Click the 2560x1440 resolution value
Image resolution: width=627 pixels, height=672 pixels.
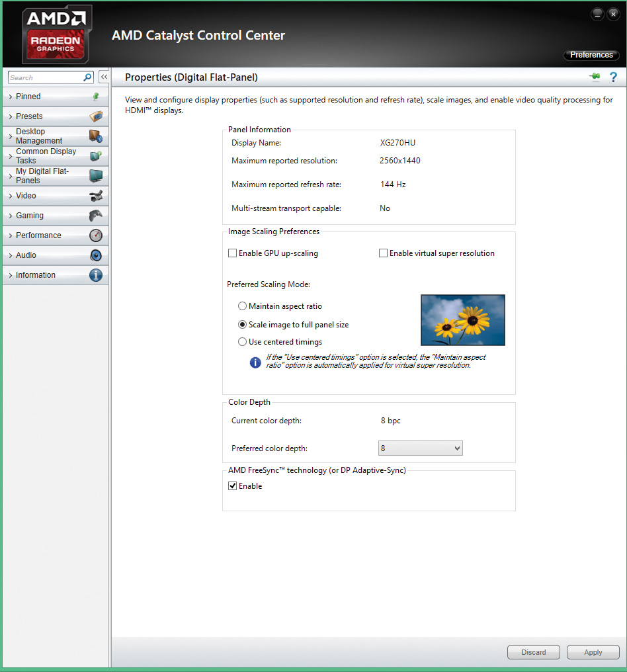coord(400,161)
